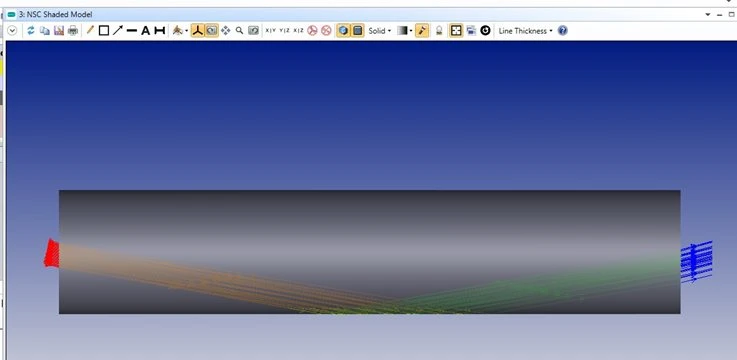The height and width of the screenshot is (360, 737).
Task: Expand the settings chevron at toolbar start
Action: pyautogui.click(x=12, y=31)
